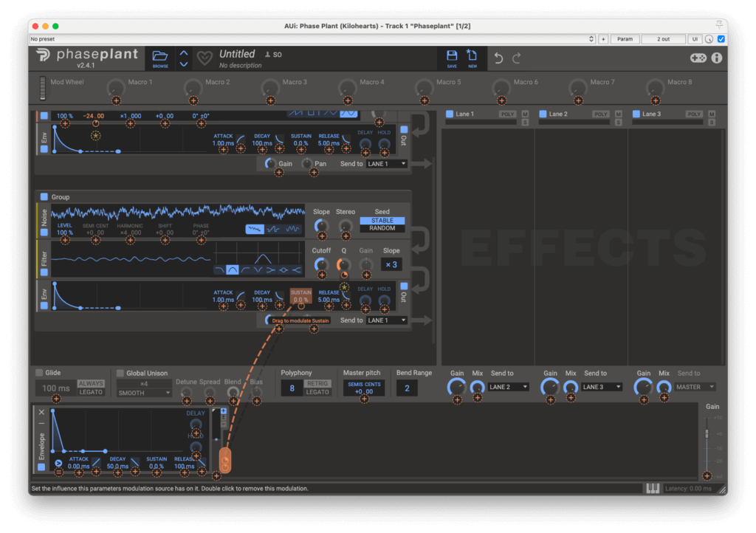Click the POLY button on Lane 1
Viewport: 756px width, 533px height.
(x=507, y=114)
